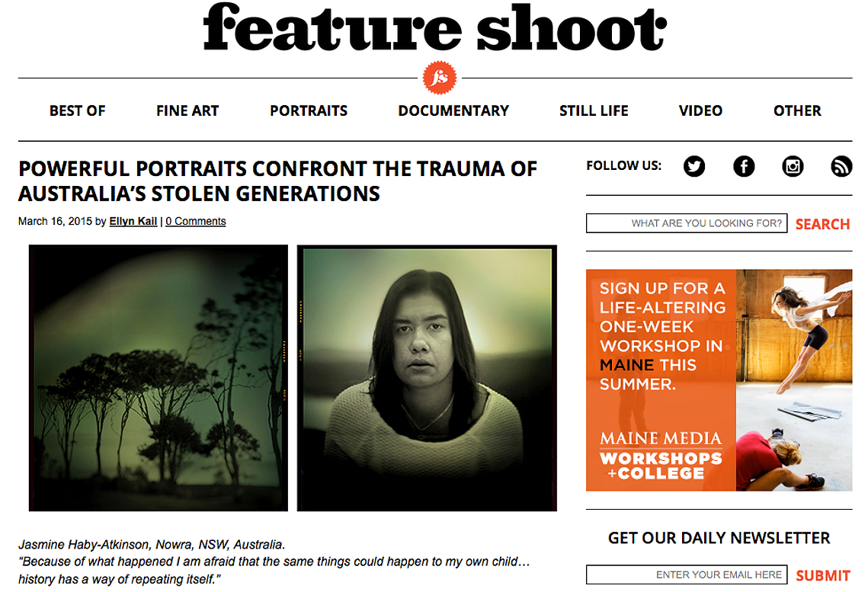Open the Instagram follow icon
The height and width of the screenshot is (592, 868).
pyautogui.click(x=792, y=166)
